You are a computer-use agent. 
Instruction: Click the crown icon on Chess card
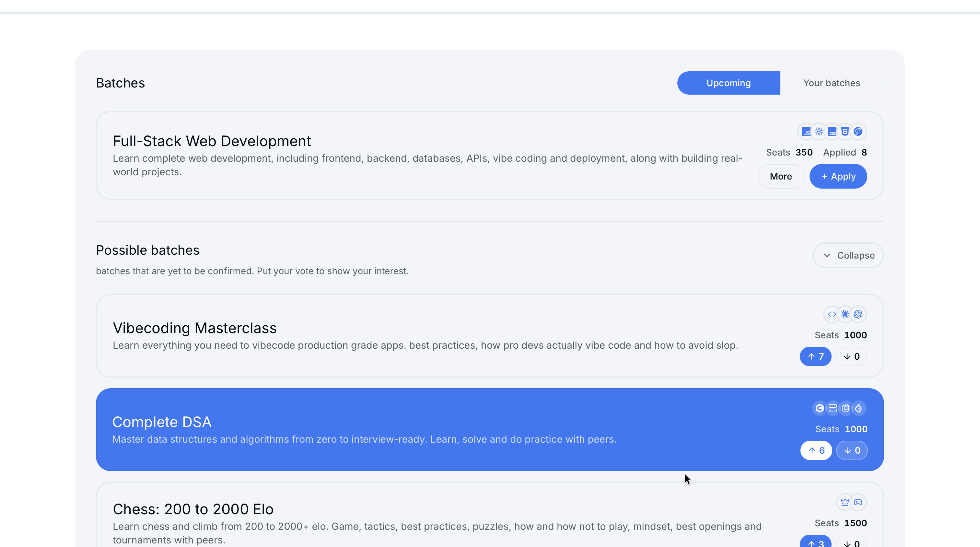(x=845, y=502)
